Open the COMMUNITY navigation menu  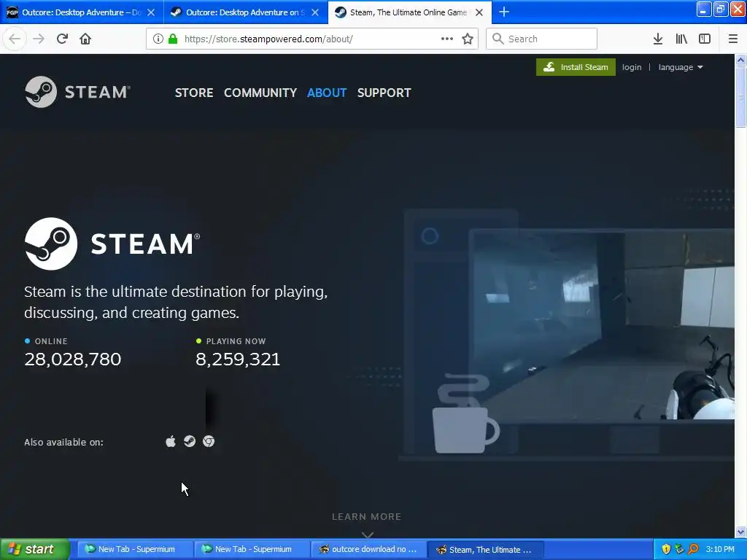click(x=260, y=93)
